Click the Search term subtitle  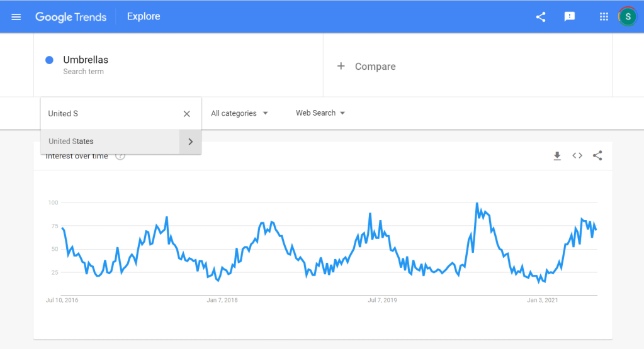[x=83, y=71]
